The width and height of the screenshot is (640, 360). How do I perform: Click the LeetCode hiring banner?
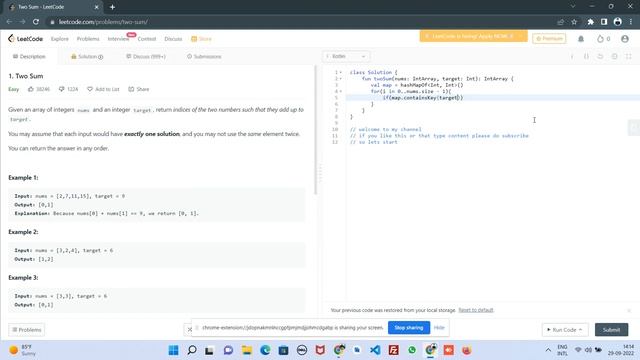(x=473, y=36)
